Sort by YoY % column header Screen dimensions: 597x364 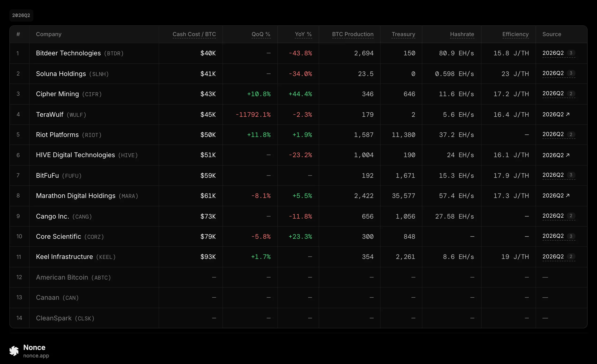[x=303, y=34]
